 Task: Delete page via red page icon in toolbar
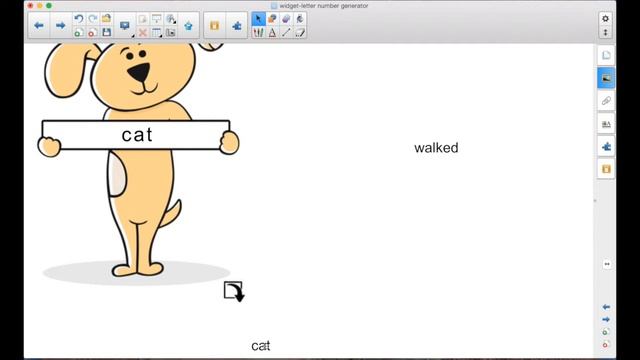pos(93,32)
